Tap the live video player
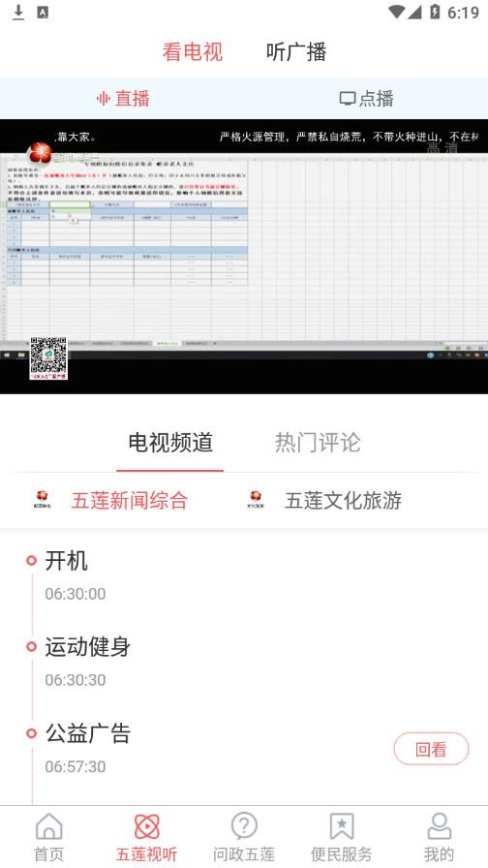 tap(244, 257)
